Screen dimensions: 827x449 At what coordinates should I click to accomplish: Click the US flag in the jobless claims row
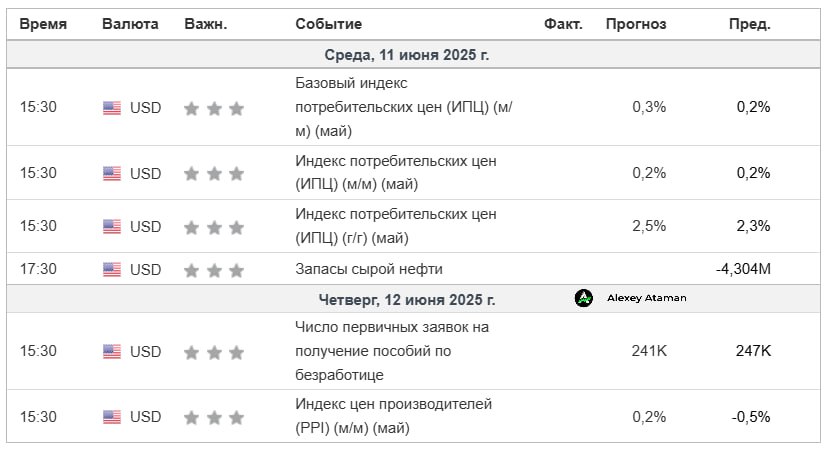click(x=112, y=352)
